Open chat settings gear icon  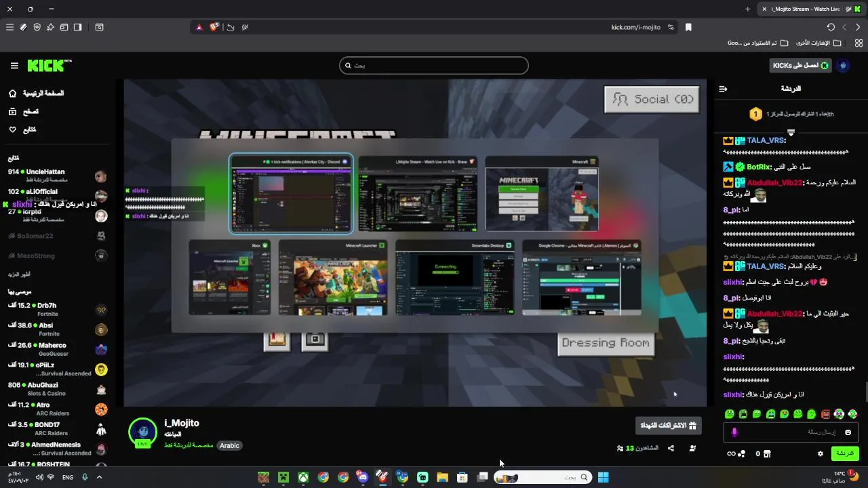pos(821,453)
